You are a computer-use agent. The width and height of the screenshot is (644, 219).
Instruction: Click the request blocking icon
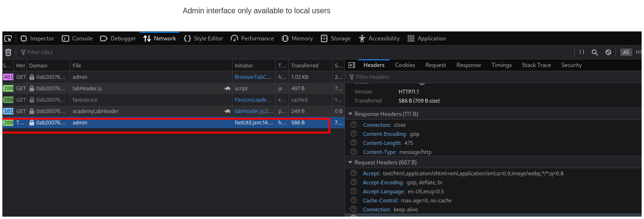click(608, 52)
